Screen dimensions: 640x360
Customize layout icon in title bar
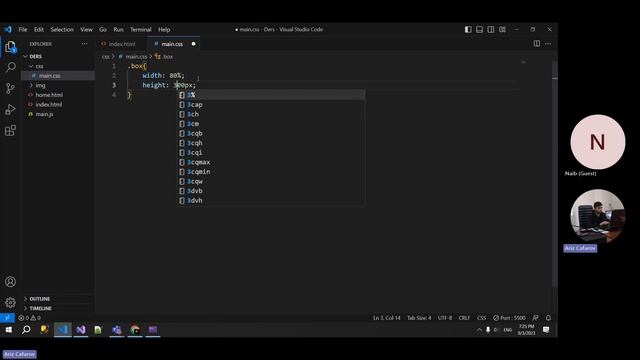pyautogui.click(x=502, y=29)
